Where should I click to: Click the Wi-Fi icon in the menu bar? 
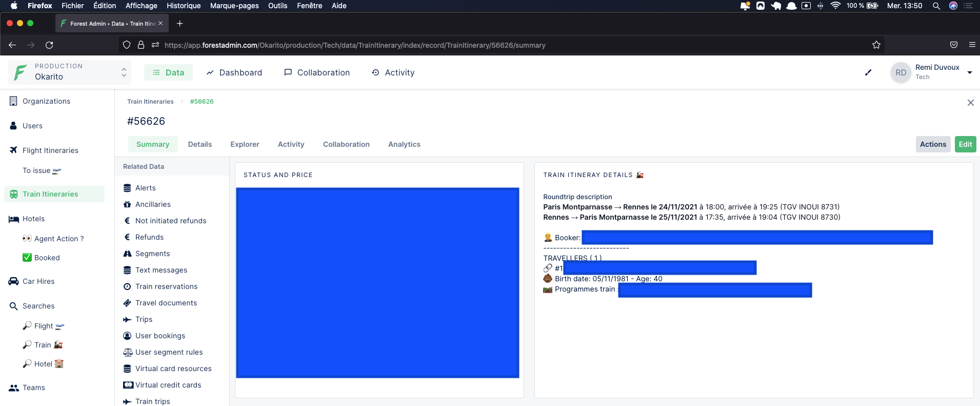[835, 6]
